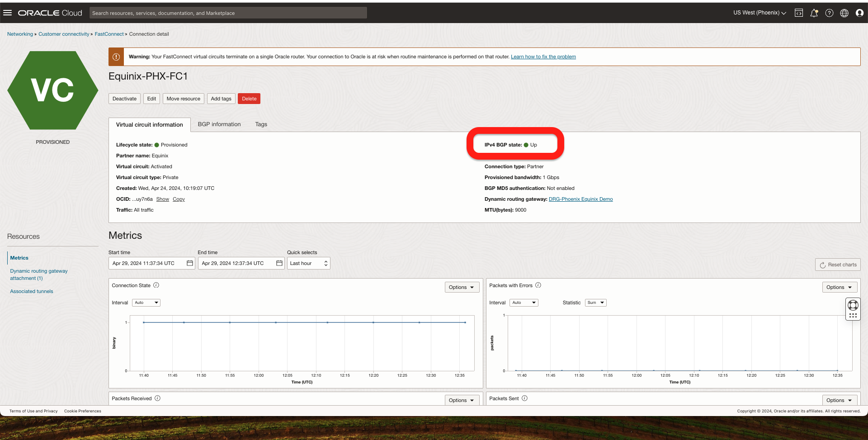
Task: Change the Connection State interval from Auto
Action: [x=146, y=303]
